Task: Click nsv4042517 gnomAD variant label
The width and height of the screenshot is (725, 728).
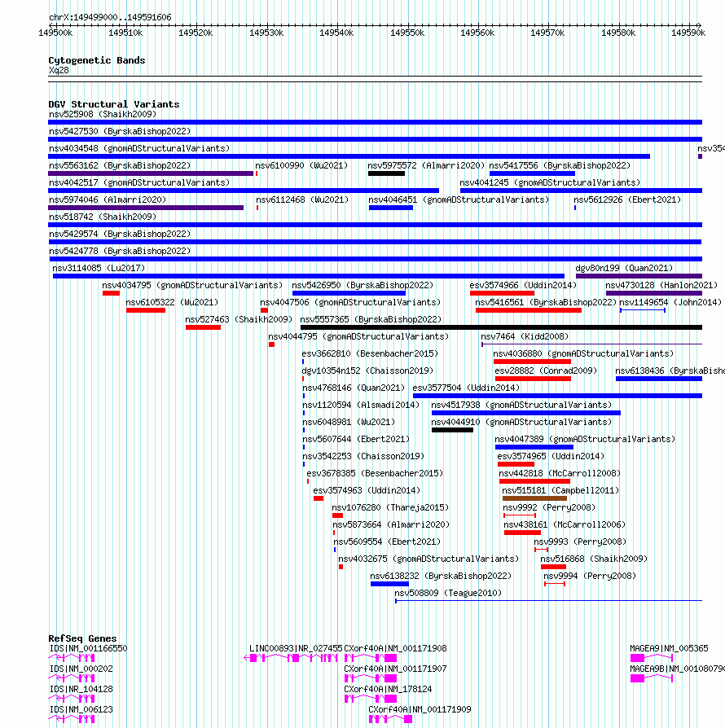Action: point(139,183)
